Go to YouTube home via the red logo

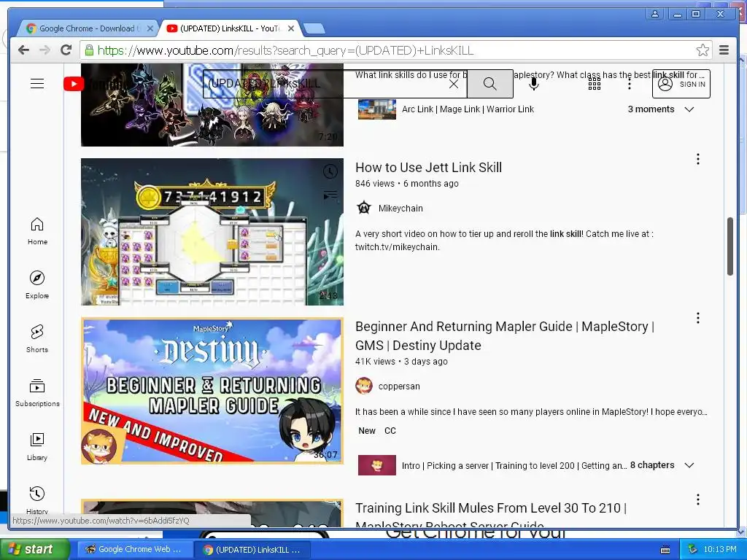[74, 84]
